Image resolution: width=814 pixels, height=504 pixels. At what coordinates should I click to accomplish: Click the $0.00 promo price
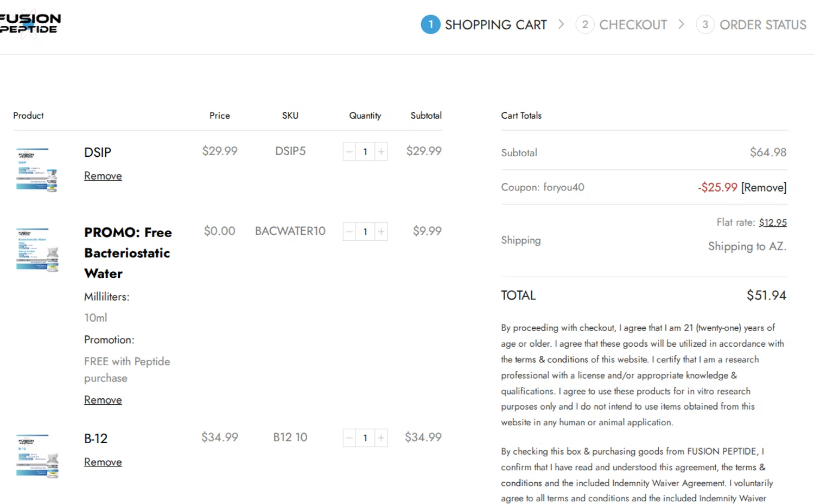(220, 231)
